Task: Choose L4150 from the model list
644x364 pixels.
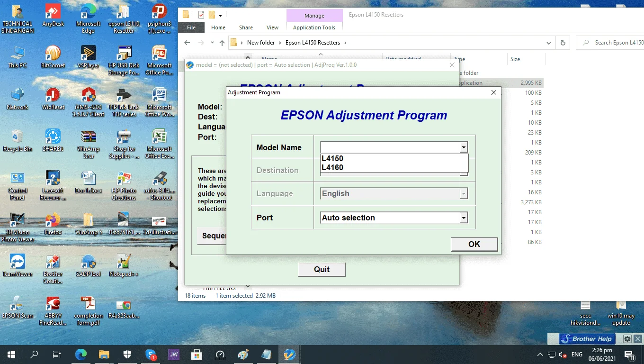Action: (394, 158)
